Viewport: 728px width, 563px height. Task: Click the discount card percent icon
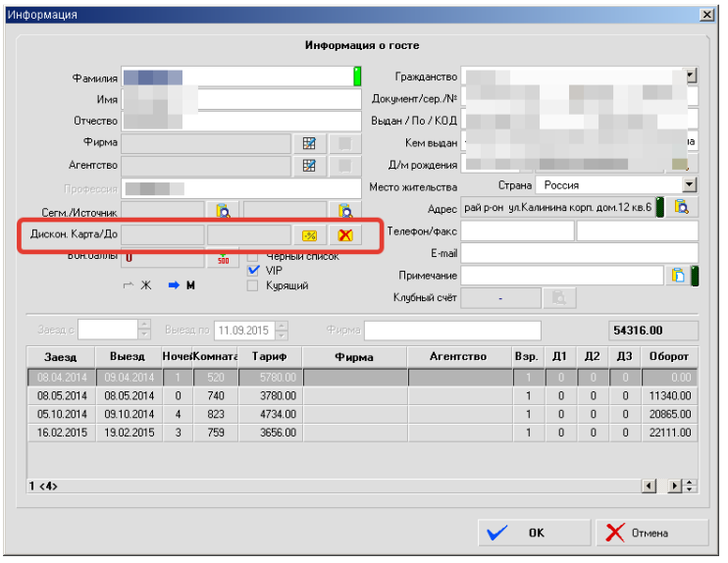(x=307, y=234)
